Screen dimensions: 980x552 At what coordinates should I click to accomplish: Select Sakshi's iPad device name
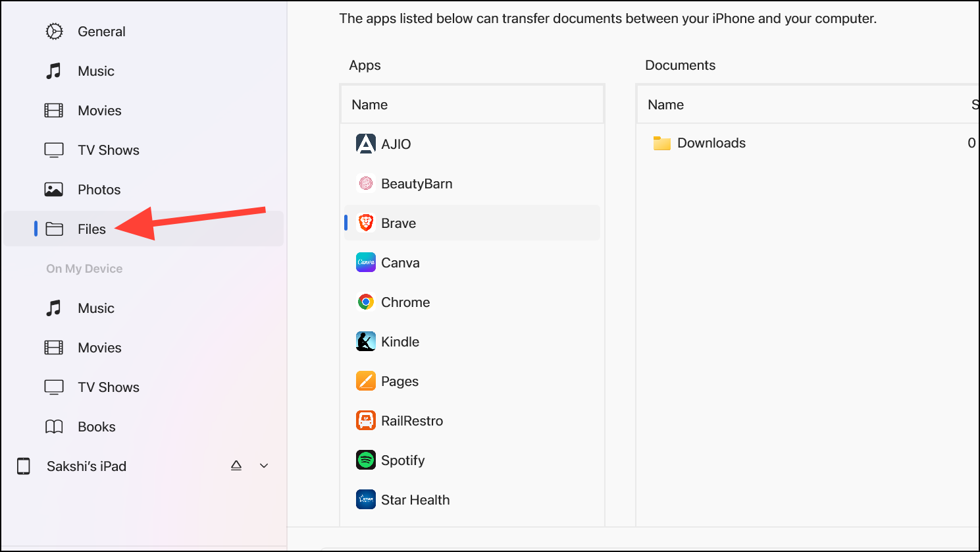(86, 466)
